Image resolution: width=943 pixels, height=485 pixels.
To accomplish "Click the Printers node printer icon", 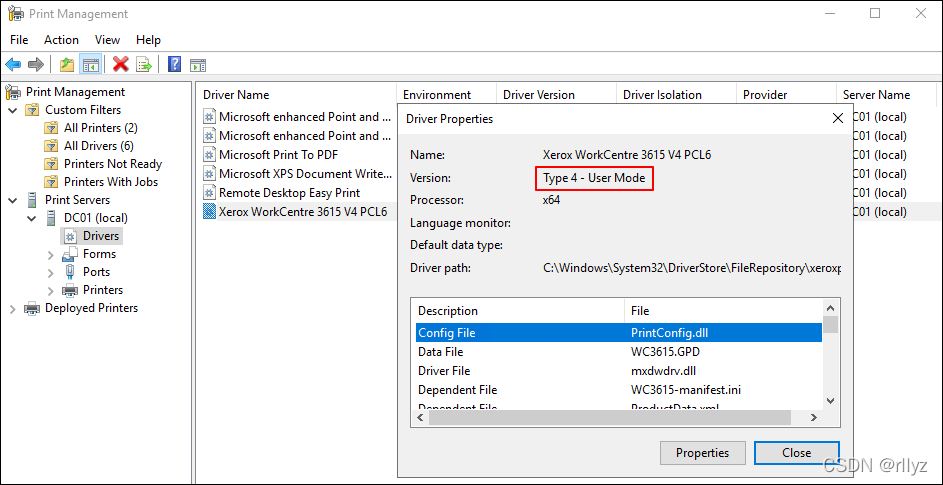I will [70, 290].
